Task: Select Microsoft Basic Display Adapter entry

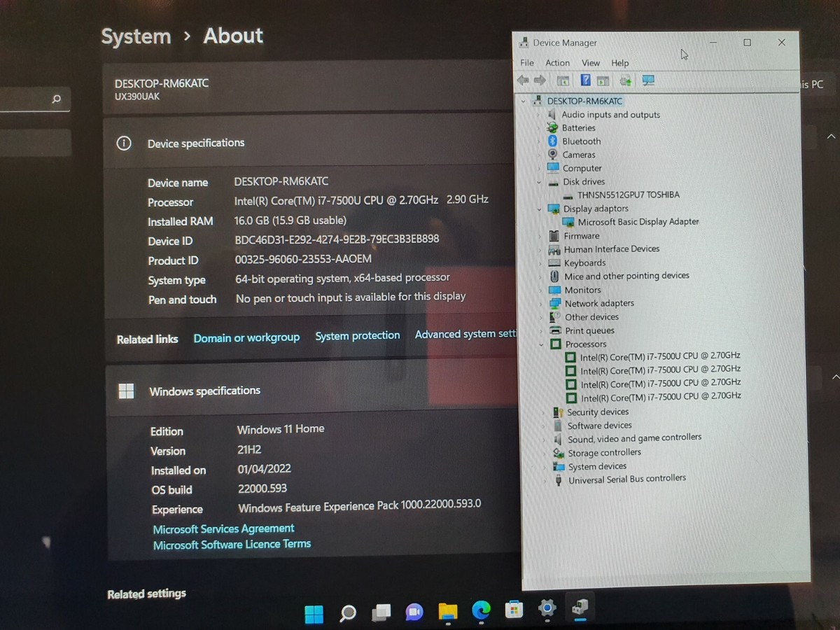Action: pyautogui.click(x=638, y=222)
